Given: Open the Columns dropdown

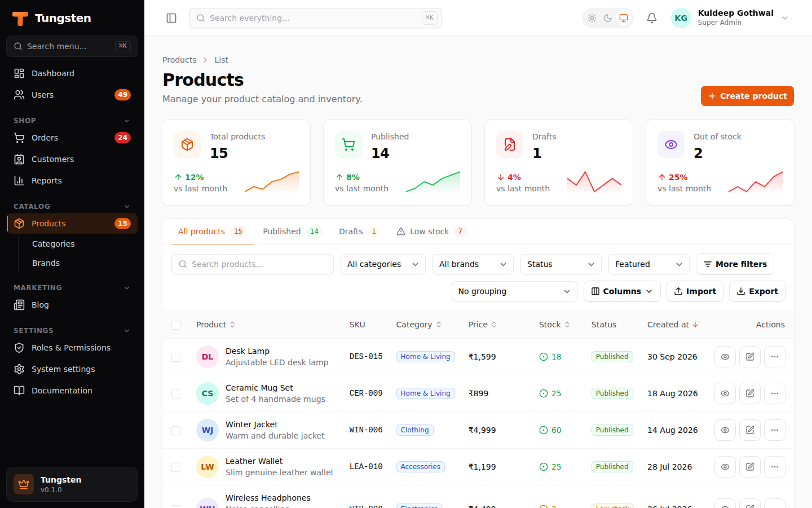Looking at the screenshot, I should (x=622, y=291).
